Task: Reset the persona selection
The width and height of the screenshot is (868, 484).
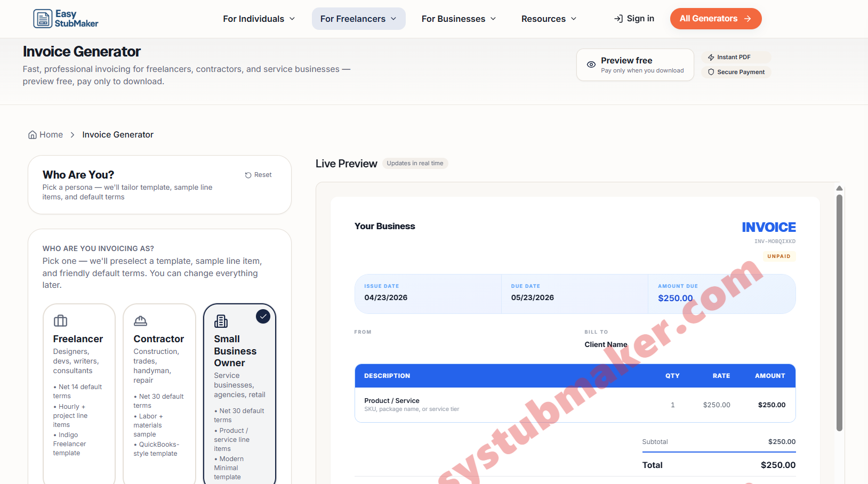Action: 258,175
